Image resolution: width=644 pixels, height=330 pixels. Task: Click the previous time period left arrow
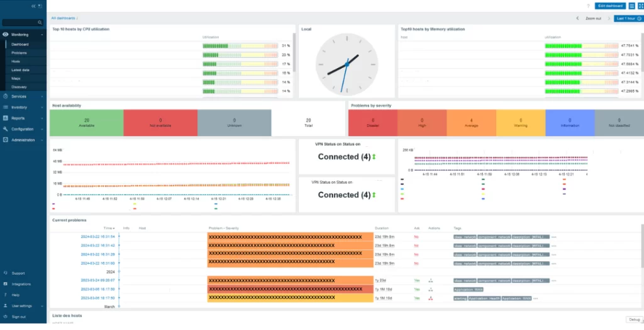pyautogui.click(x=577, y=18)
